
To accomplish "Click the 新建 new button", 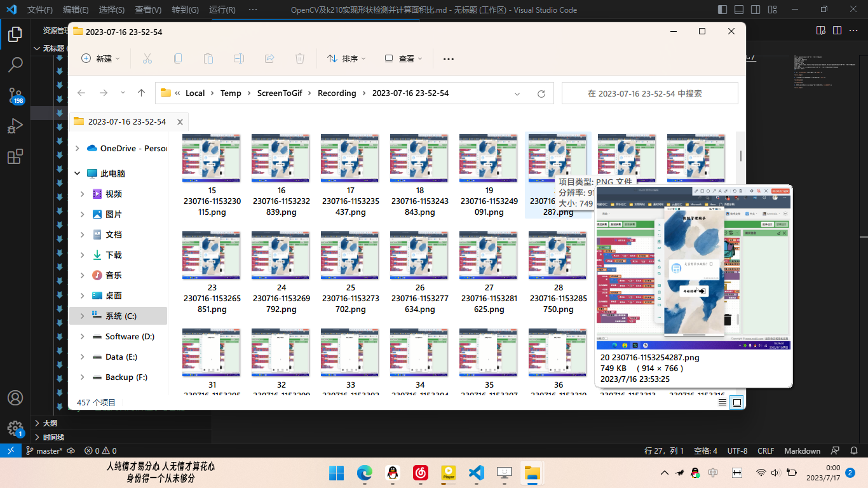I will click(100, 58).
